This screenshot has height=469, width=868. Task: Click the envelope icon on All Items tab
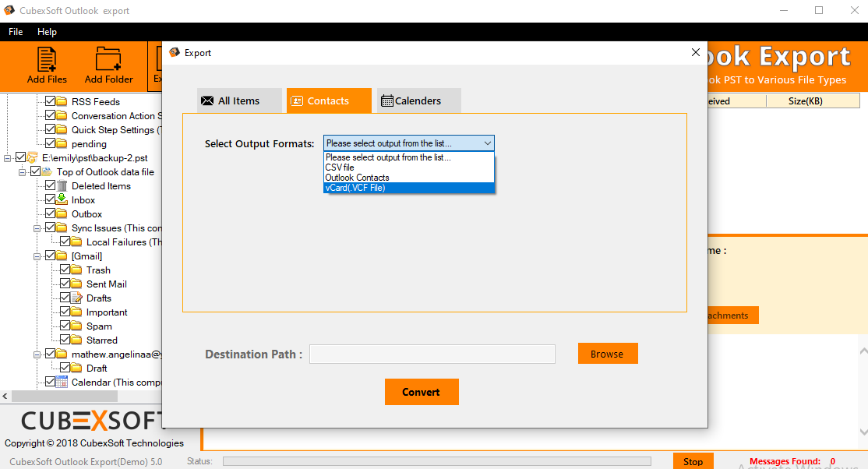pos(207,100)
